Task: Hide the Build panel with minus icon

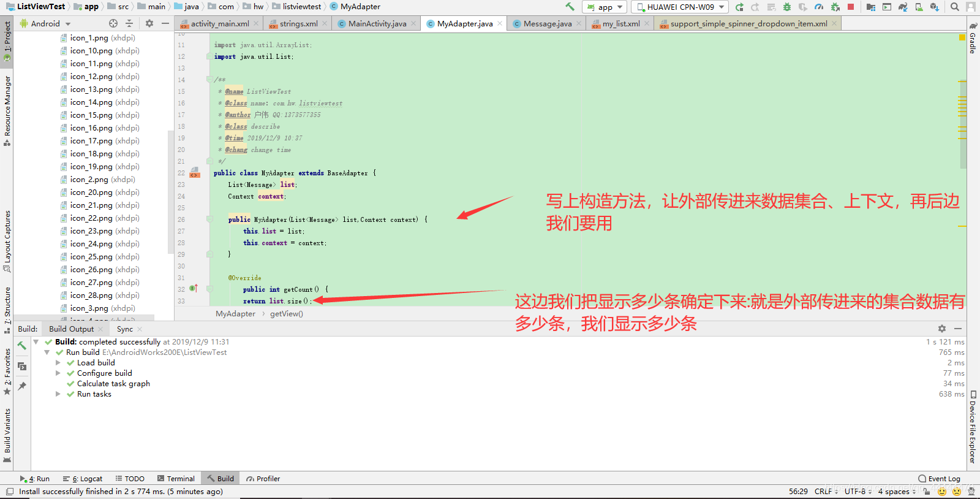Action: pyautogui.click(x=958, y=329)
